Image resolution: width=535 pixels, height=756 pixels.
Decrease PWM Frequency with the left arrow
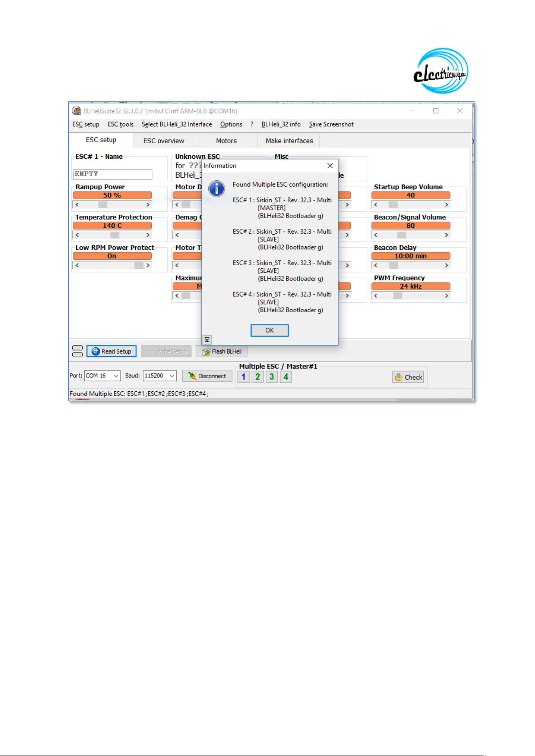coord(376,296)
